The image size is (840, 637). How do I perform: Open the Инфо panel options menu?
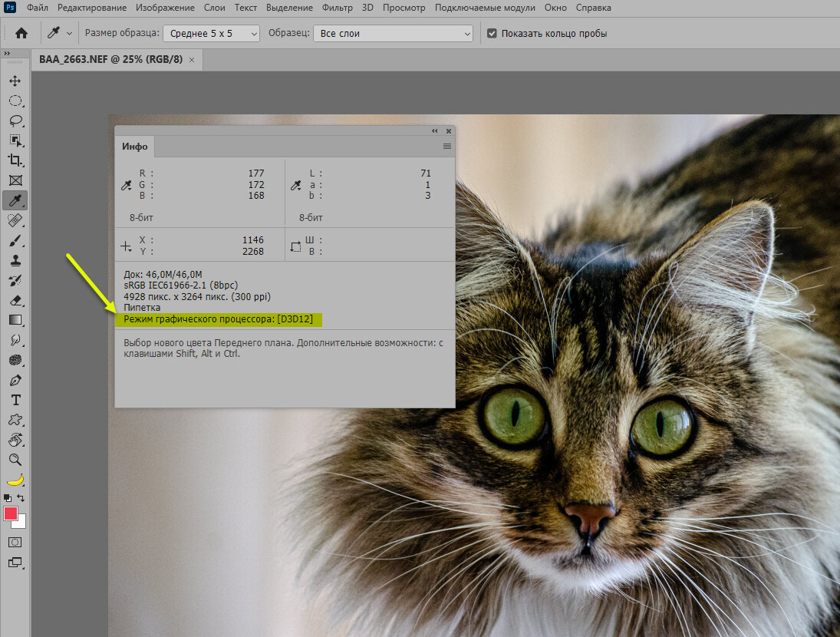point(446,147)
